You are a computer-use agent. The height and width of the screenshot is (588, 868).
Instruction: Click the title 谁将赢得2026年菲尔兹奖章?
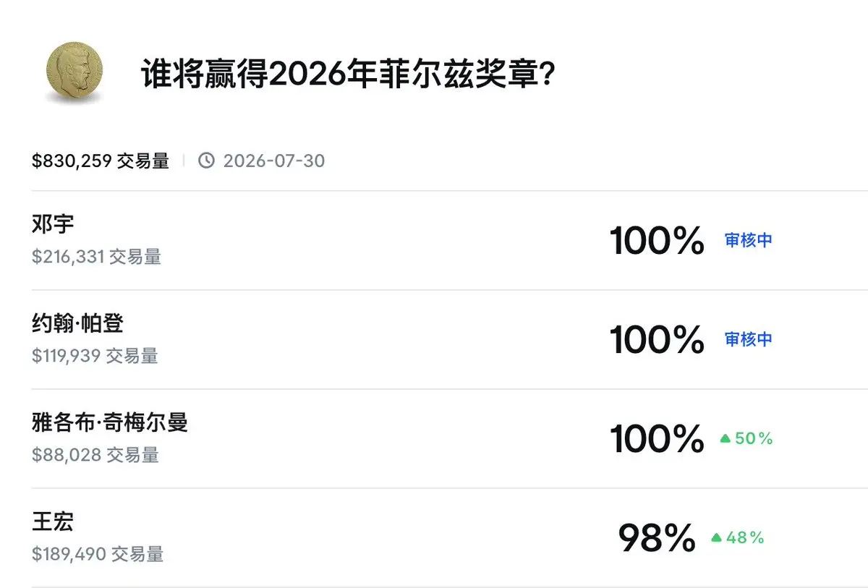(x=348, y=74)
